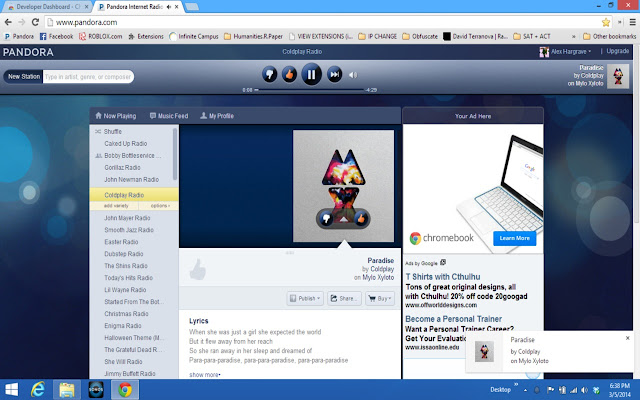Click the browser back arrow
Viewport: 640px width, 400px height.
coord(8,22)
